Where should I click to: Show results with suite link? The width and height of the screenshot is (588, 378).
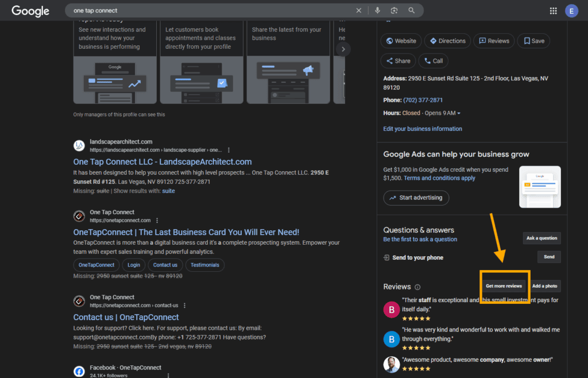coord(168,191)
